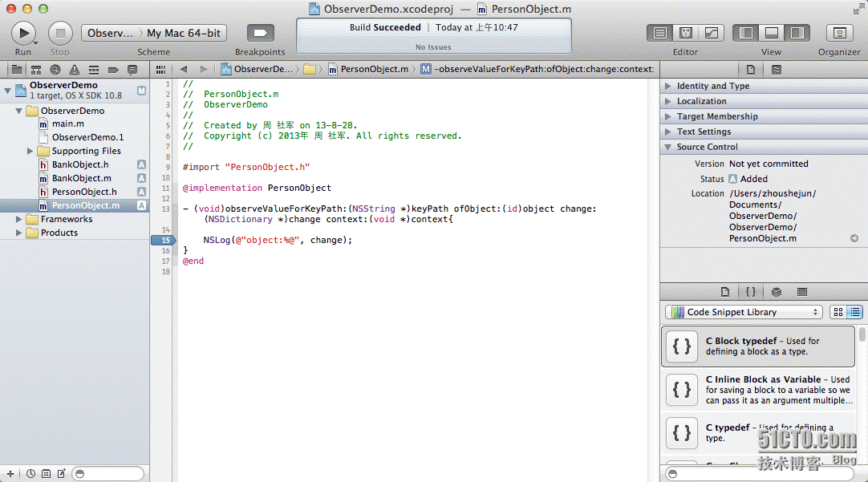This screenshot has height=482, width=868.
Task: Reveal PersonObject.m location in Finder
Action: point(854,238)
